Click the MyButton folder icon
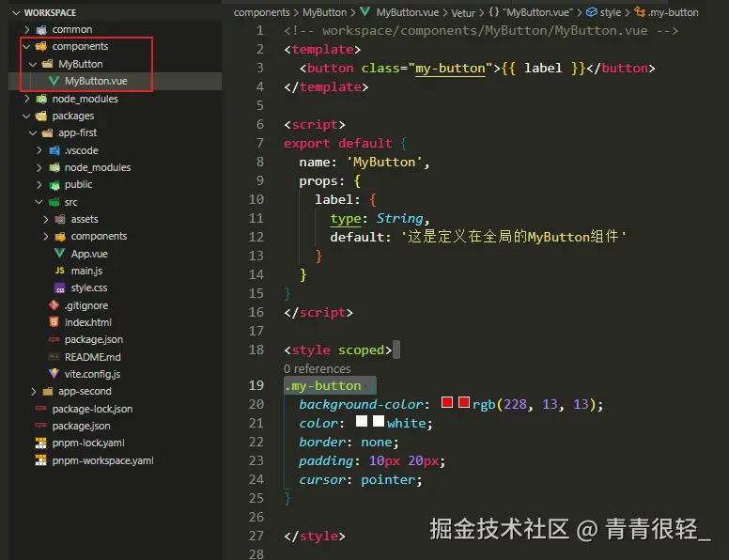The height and width of the screenshot is (560, 729). click(47, 64)
